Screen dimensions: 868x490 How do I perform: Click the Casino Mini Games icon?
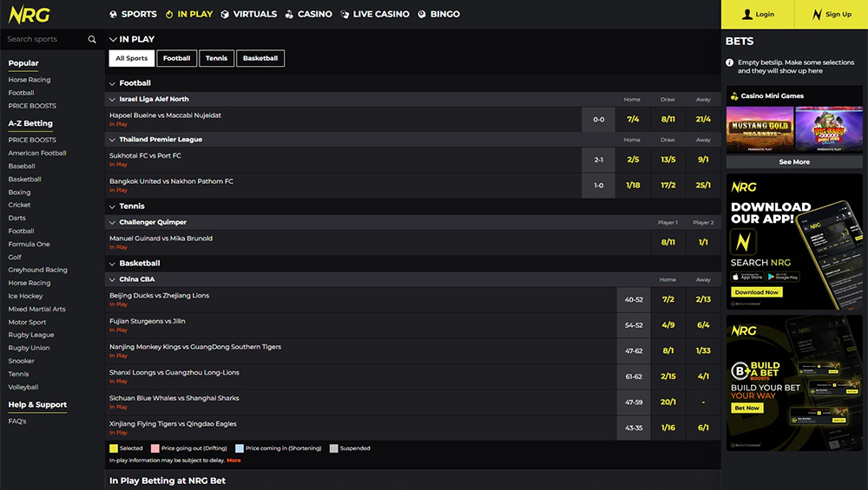click(734, 96)
